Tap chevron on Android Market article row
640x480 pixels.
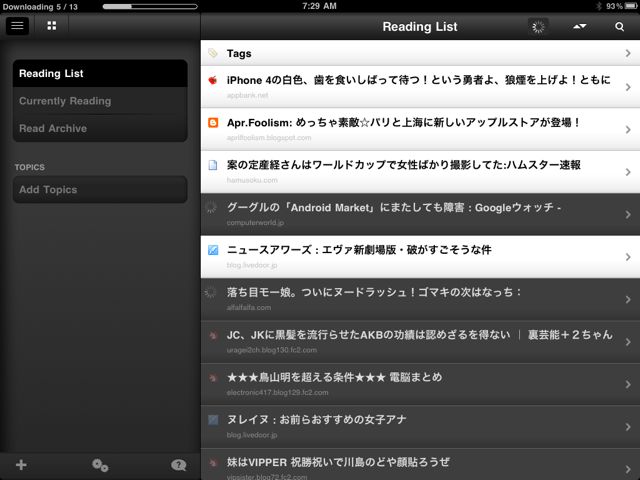pos(628,214)
